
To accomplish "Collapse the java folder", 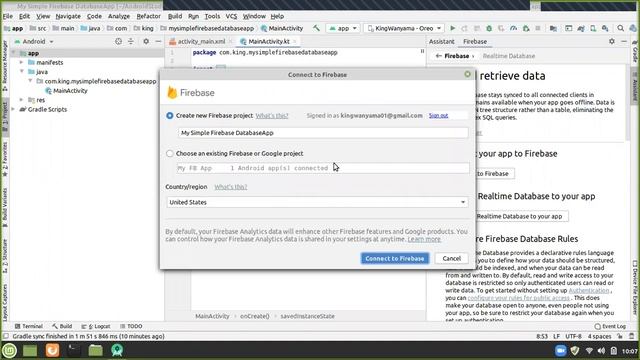I will pyautogui.click(x=22, y=71).
